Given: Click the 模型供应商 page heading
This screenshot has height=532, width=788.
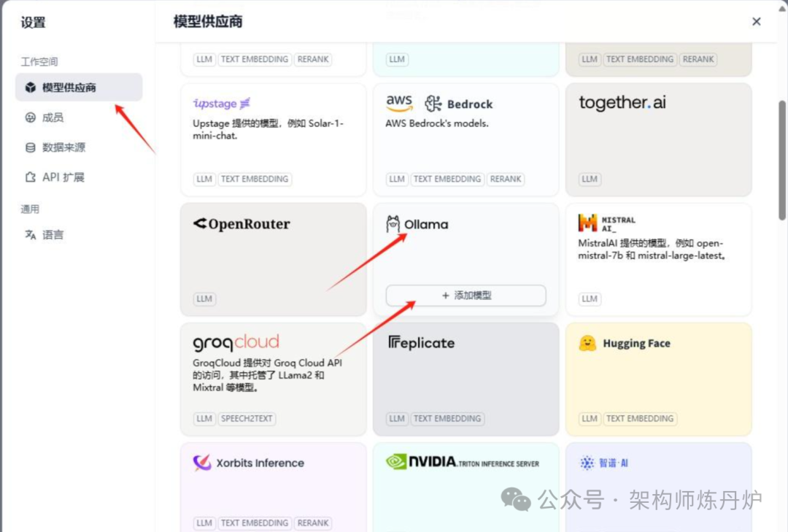Looking at the screenshot, I should pyautogui.click(x=208, y=22).
